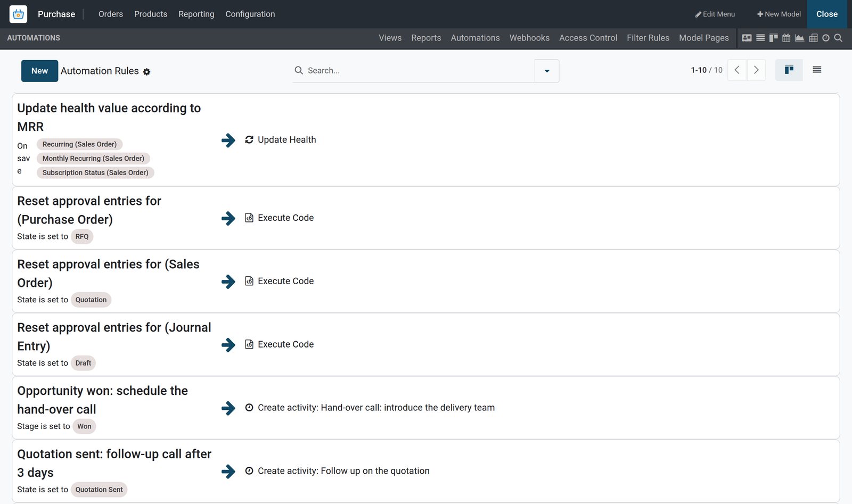Go to the next page of records
The image size is (852, 504).
(756, 70)
